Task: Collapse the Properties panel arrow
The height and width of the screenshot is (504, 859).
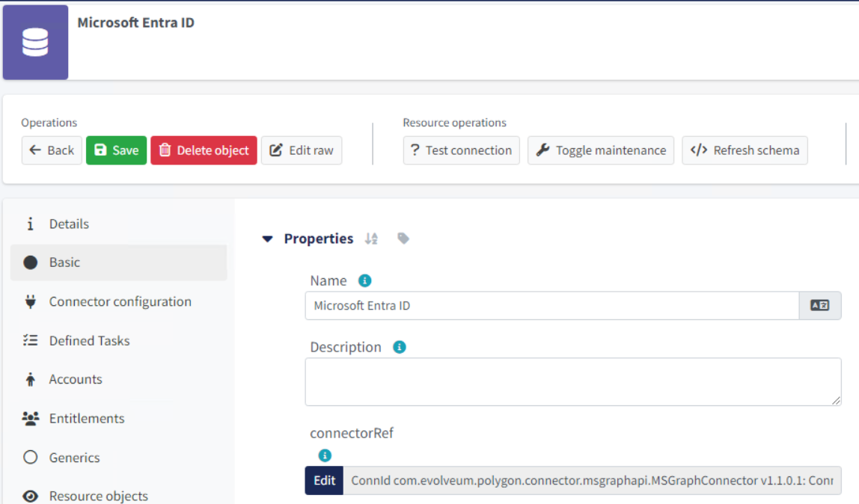Action: (267, 239)
